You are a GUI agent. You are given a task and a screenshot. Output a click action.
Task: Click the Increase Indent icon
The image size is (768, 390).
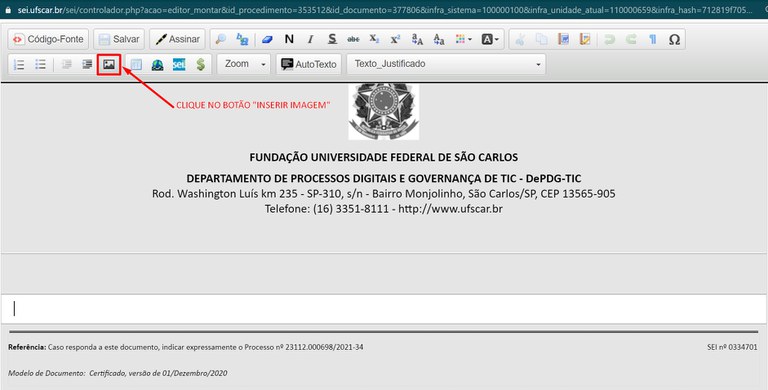[x=87, y=64]
